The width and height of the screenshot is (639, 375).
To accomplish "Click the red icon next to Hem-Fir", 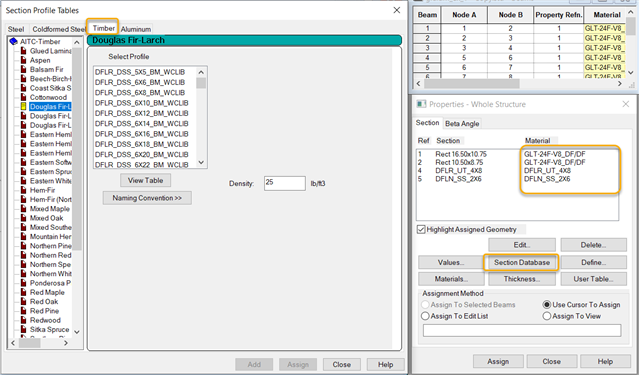I will (24, 190).
